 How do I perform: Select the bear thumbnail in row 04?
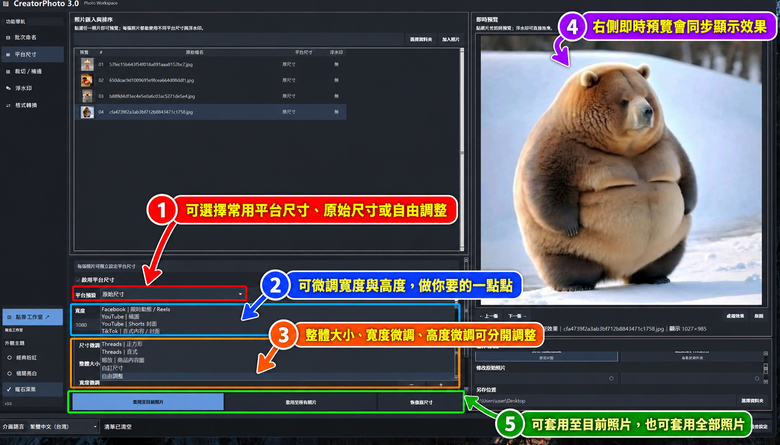point(87,112)
